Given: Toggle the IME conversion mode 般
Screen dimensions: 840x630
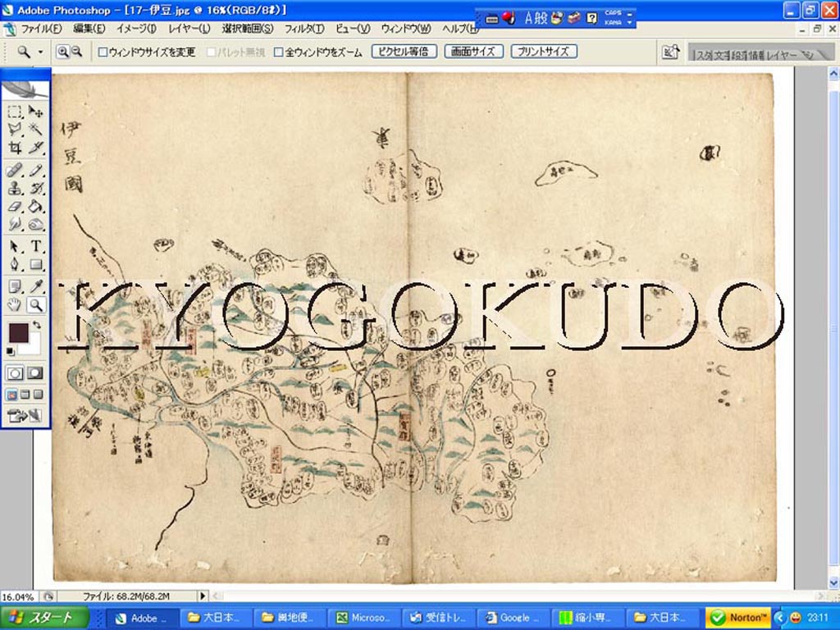Looking at the screenshot, I should click(541, 19).
